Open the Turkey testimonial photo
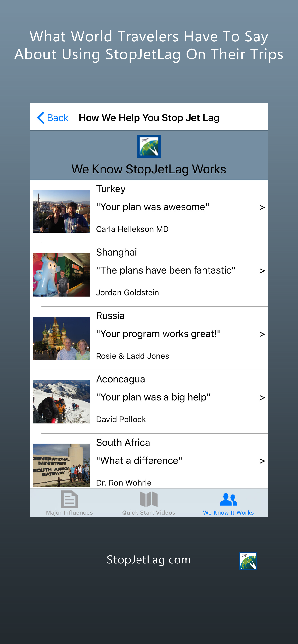The image size is (298, 644). [x=61, y=212]
